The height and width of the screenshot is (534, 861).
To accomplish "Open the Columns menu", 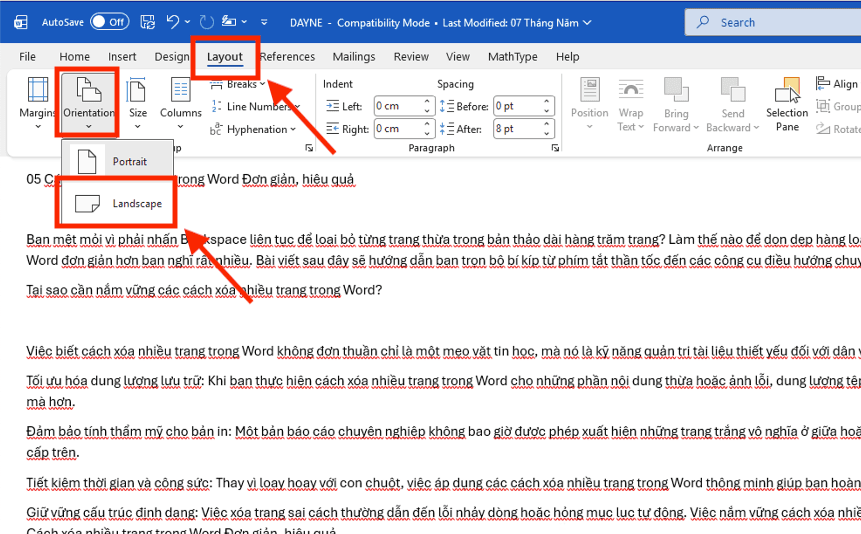I will tap(181, 103).
